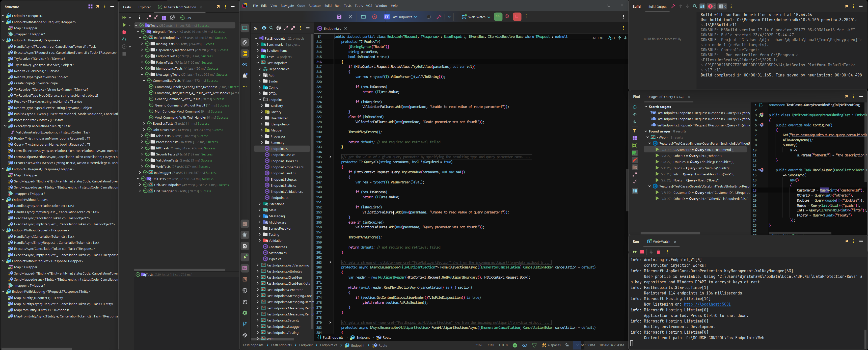This screenshot has height=350, width=868.
Task: Toggle the eye icon in status bar
Action: point(524,345)
